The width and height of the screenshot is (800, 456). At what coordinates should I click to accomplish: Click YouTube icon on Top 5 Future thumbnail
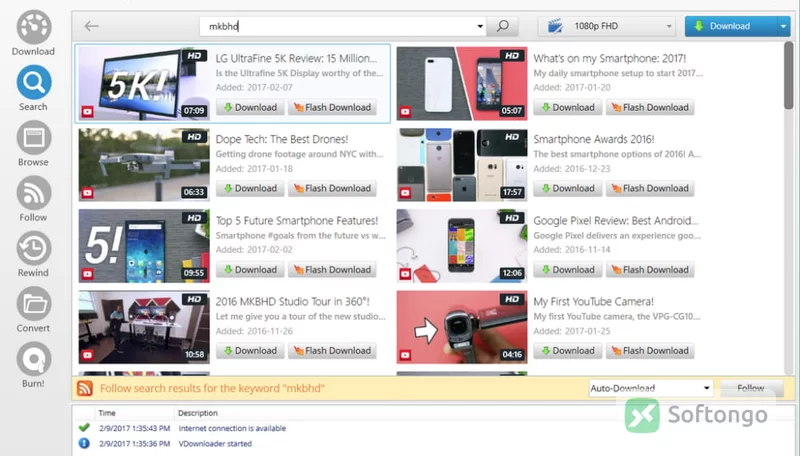(87, 273)
